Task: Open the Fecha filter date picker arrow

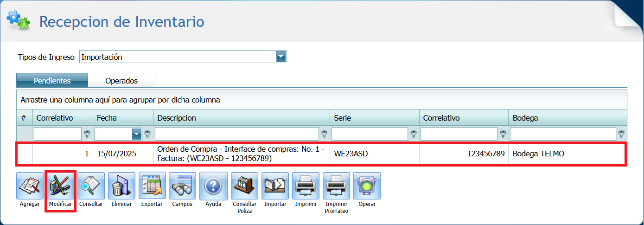Action: (137, 134)
